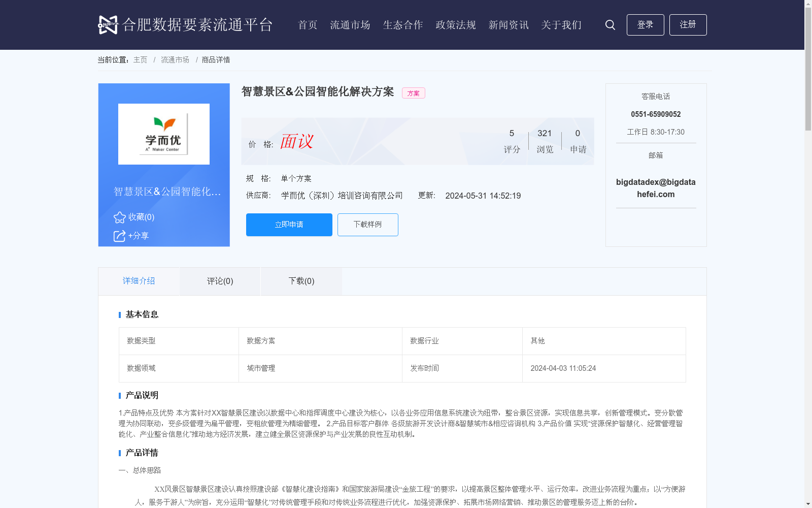
Task: Click the platform logo icon in header
Action: (x=108, y=24)
